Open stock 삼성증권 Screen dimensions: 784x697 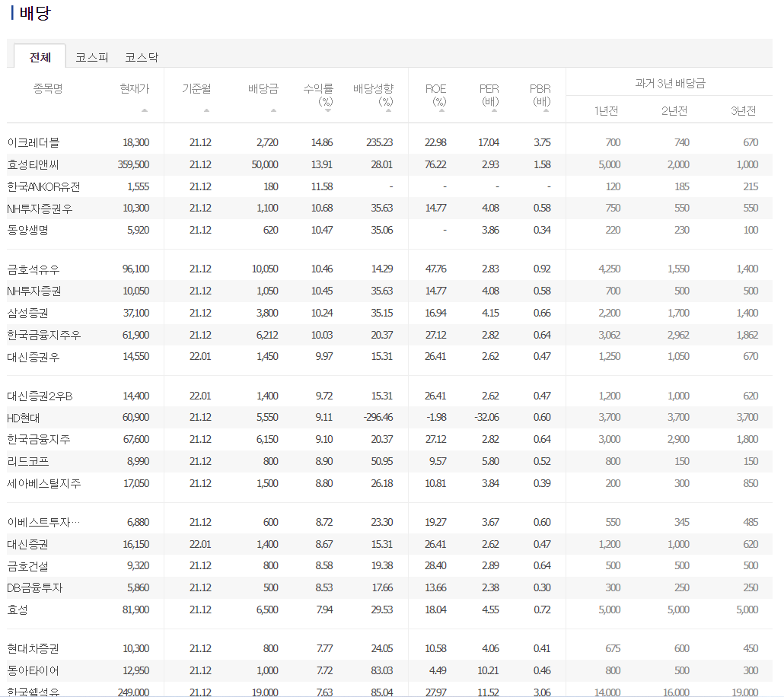[x=27, y=313]
